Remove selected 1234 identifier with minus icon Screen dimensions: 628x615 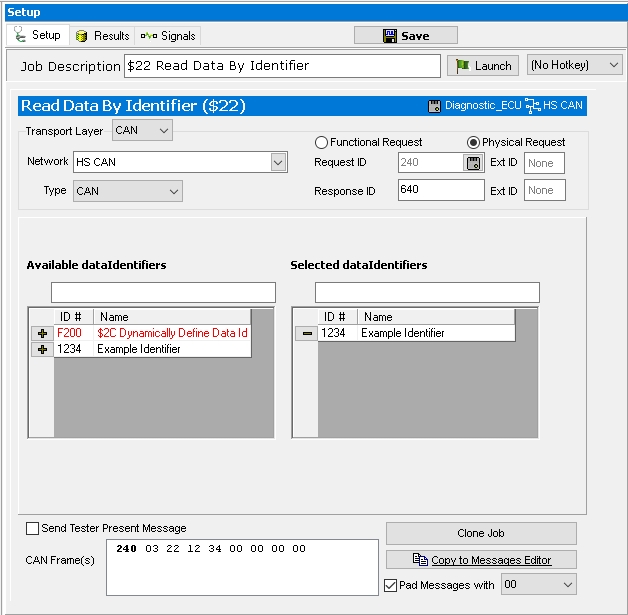coord(306,333)
